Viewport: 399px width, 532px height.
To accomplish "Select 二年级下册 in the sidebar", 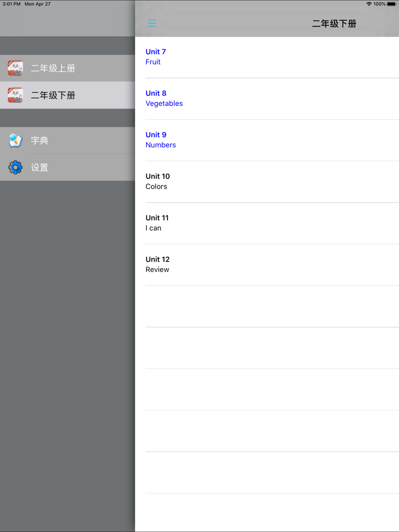I will pos(67,95).
